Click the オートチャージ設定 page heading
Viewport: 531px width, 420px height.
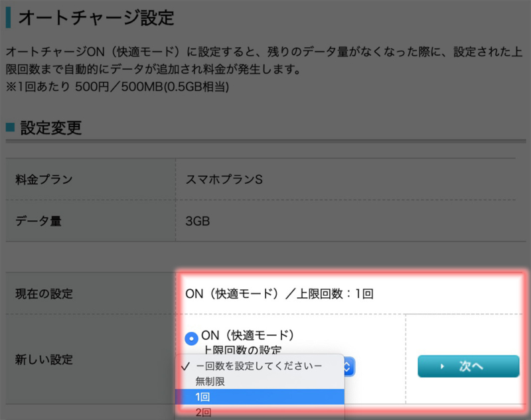(96, 18)
